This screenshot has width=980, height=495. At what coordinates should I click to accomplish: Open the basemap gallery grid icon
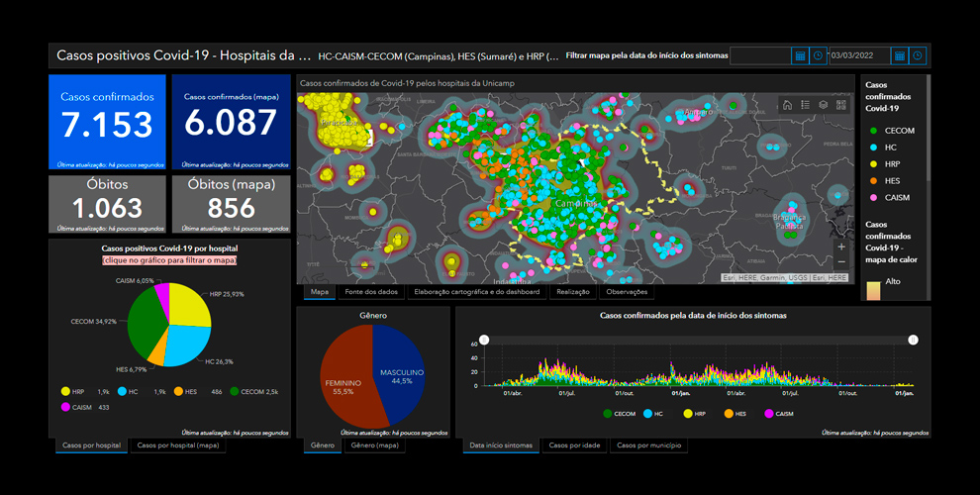coord(841,105)
